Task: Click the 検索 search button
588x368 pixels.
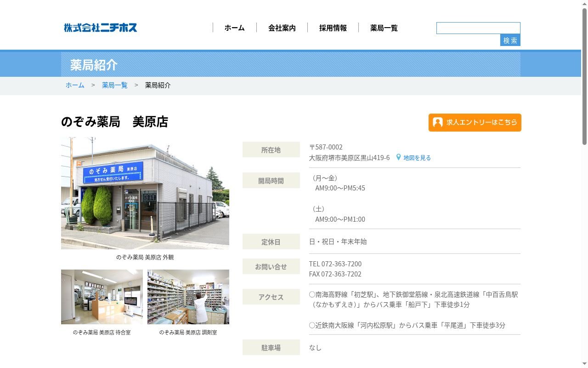Action: [x=510, y=40]
